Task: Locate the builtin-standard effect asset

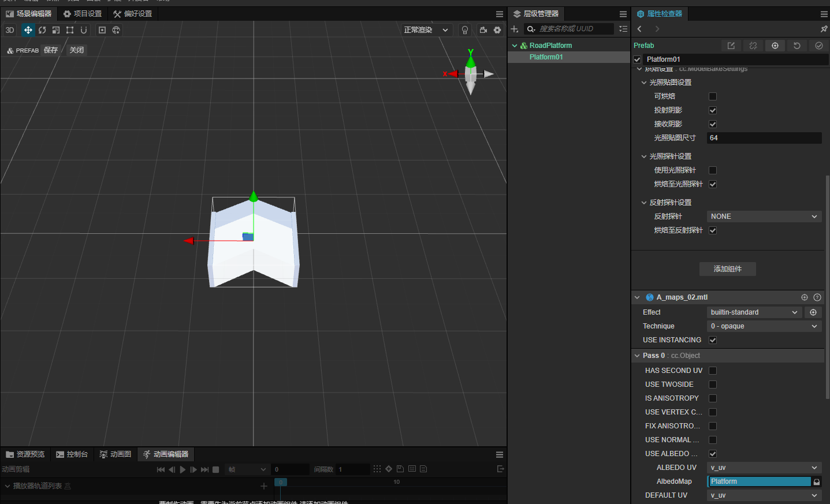Action: tap(813, 312)
